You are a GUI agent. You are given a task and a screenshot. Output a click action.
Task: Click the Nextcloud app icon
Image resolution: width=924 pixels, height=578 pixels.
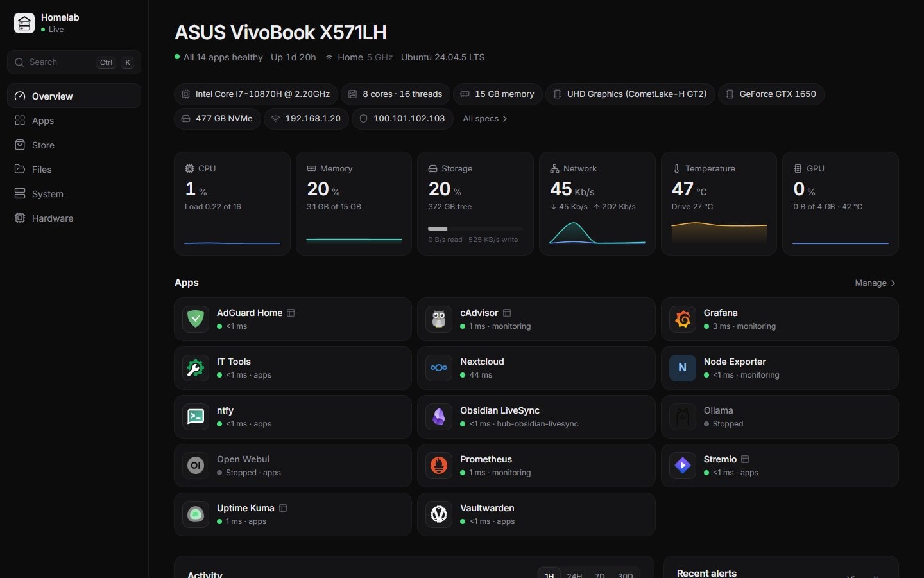pyautogui.click(x=439, y=368)
